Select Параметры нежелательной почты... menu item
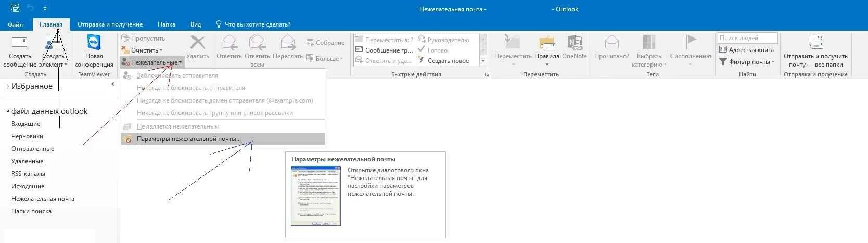Image resolution: width=868 pixels, height=243 pixels. (x=223, y=139)
